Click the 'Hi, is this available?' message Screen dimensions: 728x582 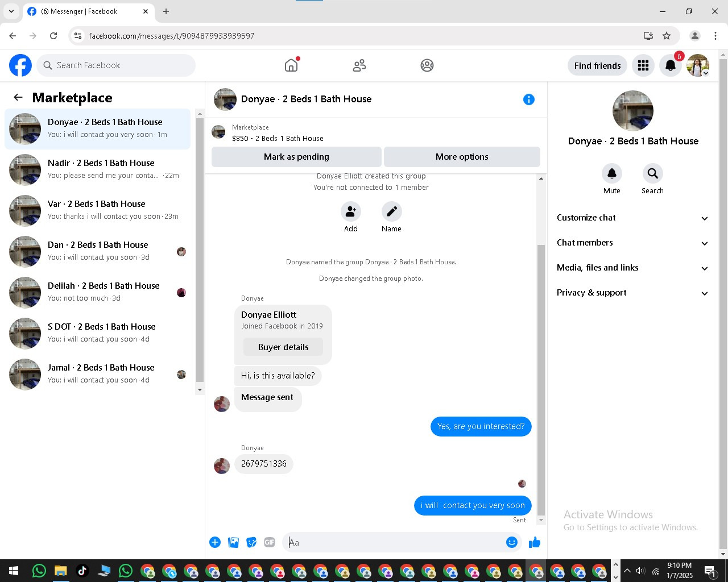(278, 376)
